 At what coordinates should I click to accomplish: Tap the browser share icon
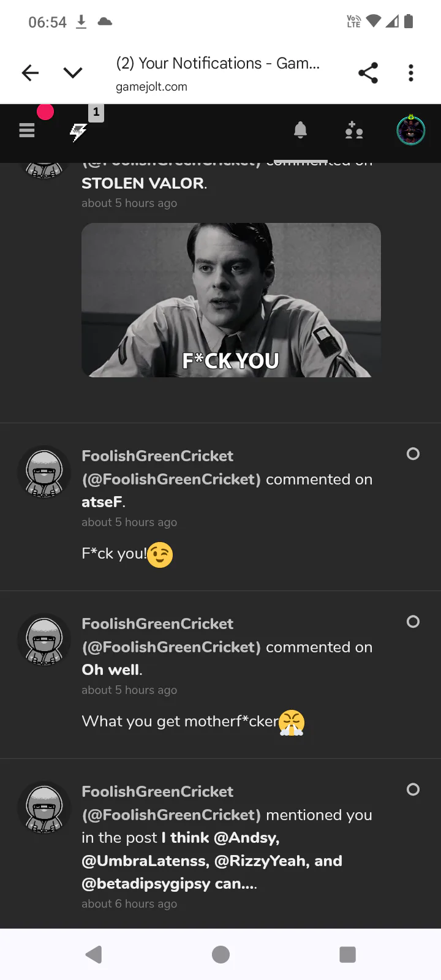pos(367,73)
